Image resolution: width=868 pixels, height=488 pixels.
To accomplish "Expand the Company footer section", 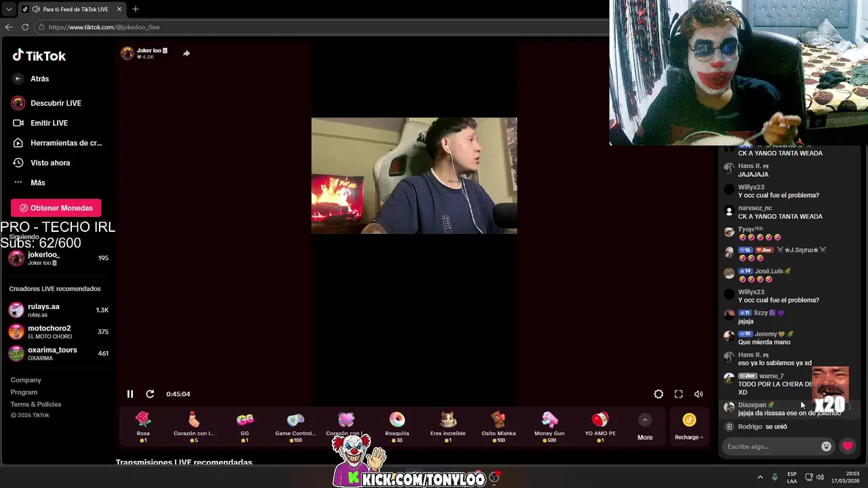I will (26, 380).
